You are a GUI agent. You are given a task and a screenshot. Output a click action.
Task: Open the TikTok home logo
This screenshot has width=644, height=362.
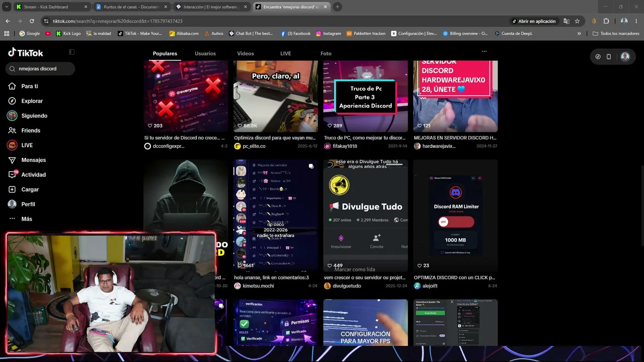[x=26, y=53]
